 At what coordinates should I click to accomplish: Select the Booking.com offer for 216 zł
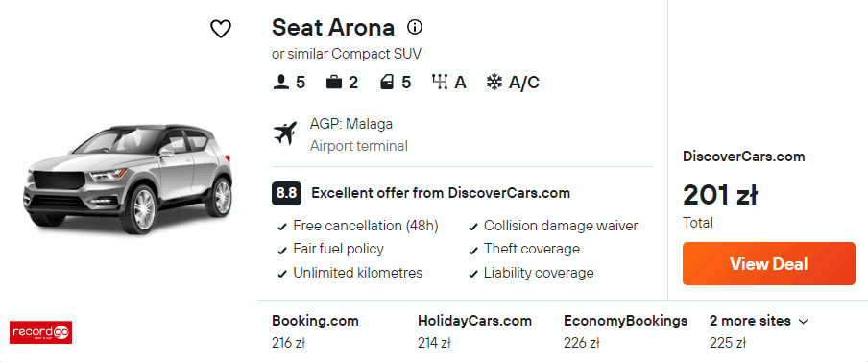pyautogui.click(x=315, y=331)
